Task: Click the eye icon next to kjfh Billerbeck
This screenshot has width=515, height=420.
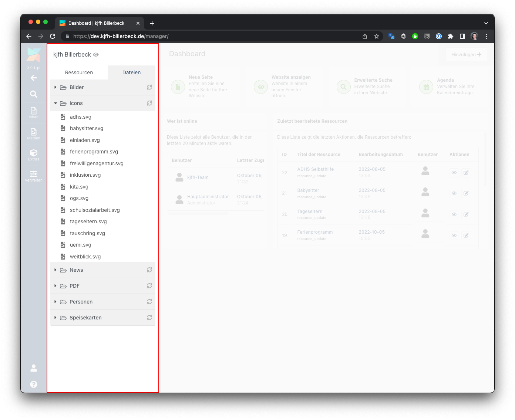Action: (x=96, y=55)
